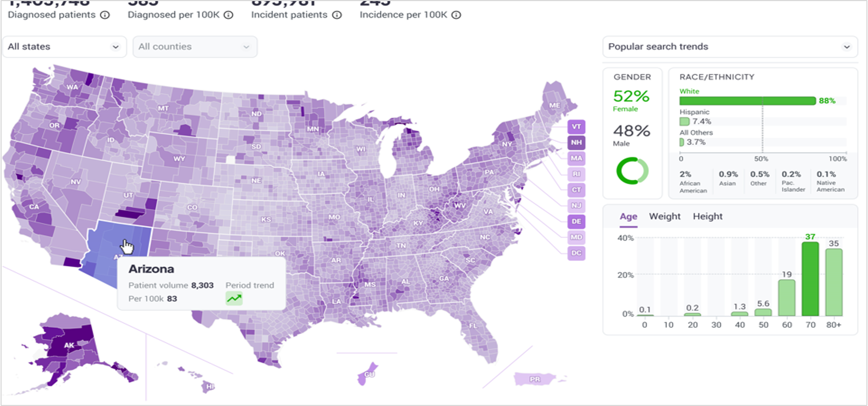The image size is (868, 406).
Task: Select Puerto Rico on the map
Action: [534, 379]
